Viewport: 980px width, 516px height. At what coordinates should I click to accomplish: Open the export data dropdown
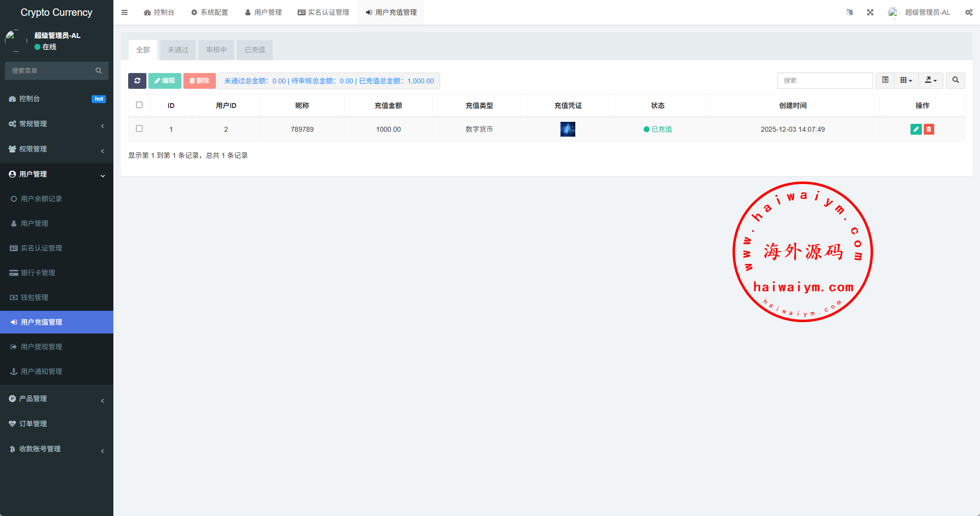[931, 80]
